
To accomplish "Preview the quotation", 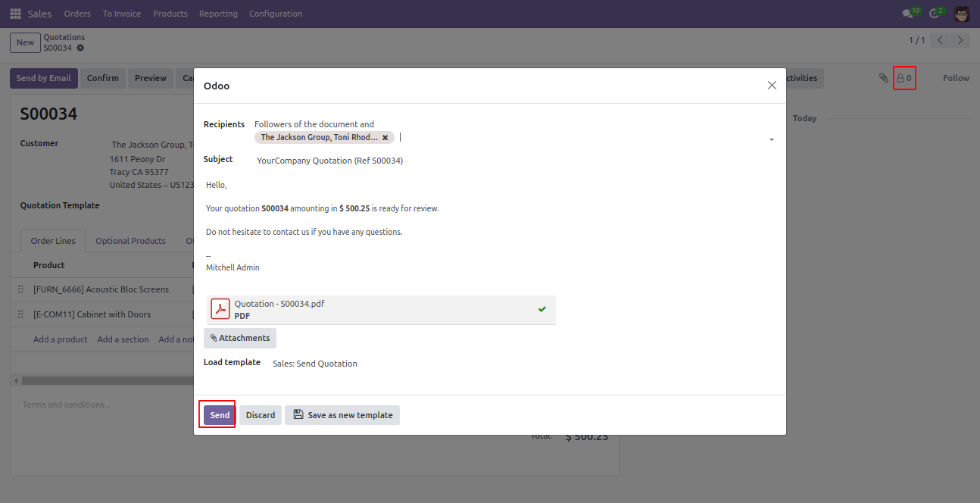I will [151, 78].
